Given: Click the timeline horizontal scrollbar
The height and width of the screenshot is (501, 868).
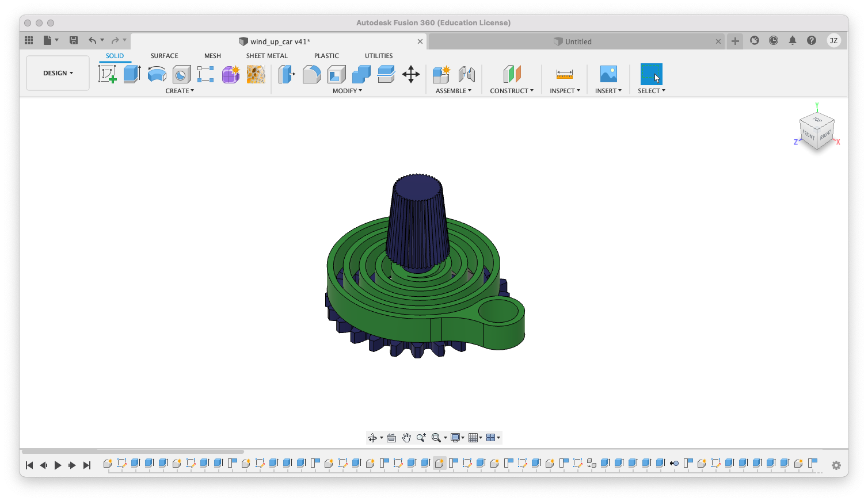Looking at the screenshot, I should (x=133, y=452).
